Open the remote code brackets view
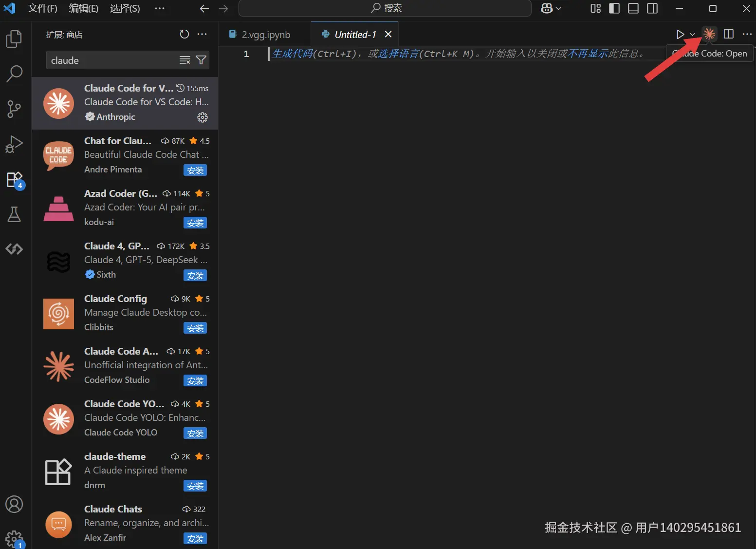Viewport: 756px width, 549px height. 14,249
